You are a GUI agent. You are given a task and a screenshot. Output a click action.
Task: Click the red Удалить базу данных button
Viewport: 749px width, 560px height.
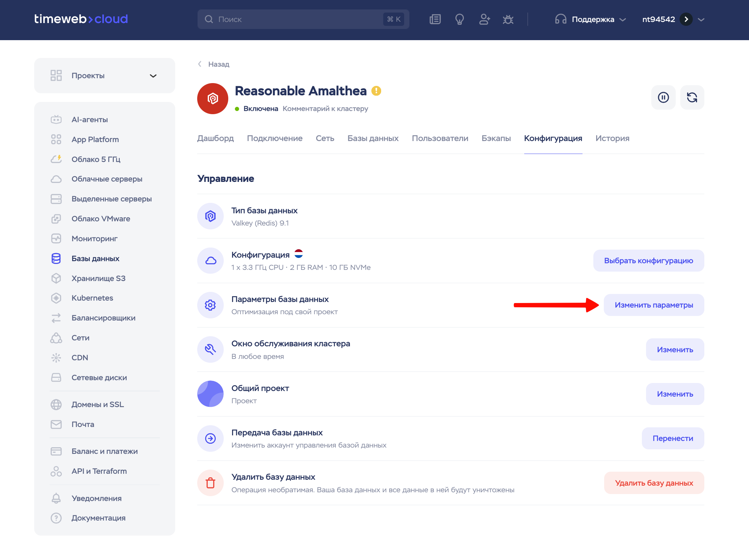tap(654, 483)
